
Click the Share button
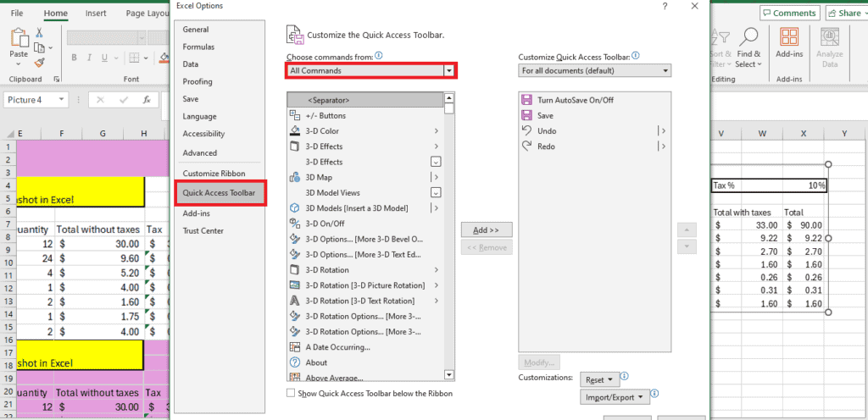point(847,14)
